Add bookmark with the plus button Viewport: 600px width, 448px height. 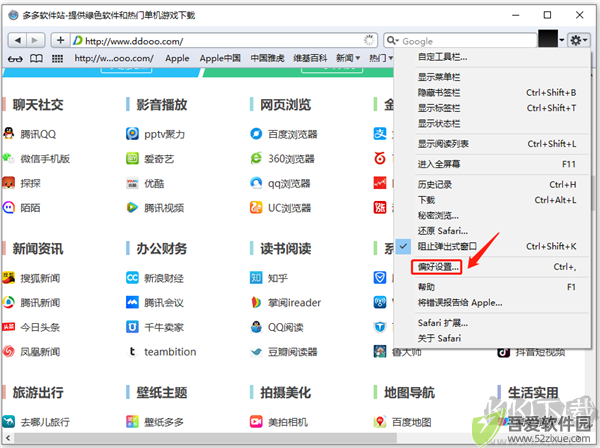60,40
